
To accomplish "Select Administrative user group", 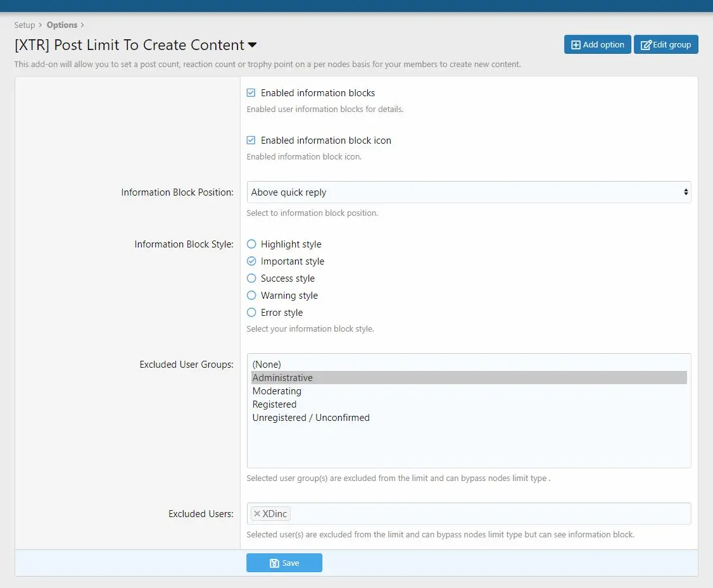I will coord(469,378).
